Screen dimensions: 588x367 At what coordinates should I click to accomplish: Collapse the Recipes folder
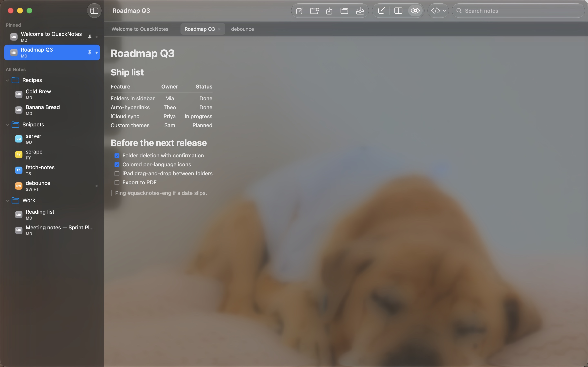coord(7,80)
